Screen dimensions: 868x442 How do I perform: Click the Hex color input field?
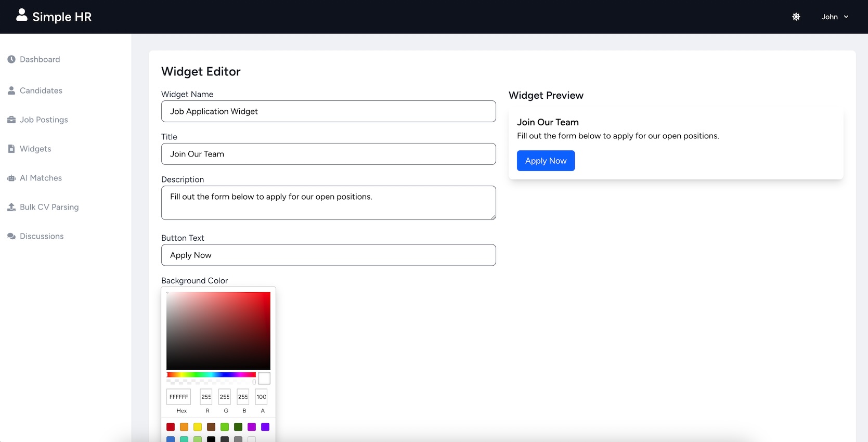click(178, 397)
